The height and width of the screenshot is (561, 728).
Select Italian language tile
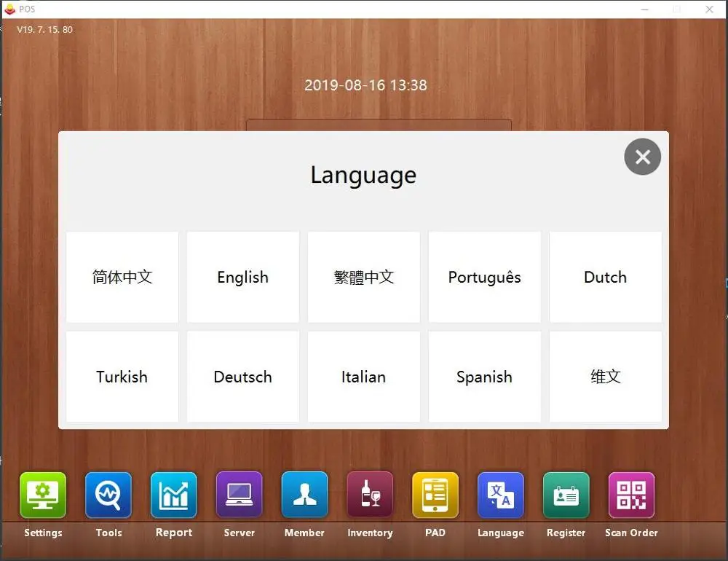tap(363, 377)
